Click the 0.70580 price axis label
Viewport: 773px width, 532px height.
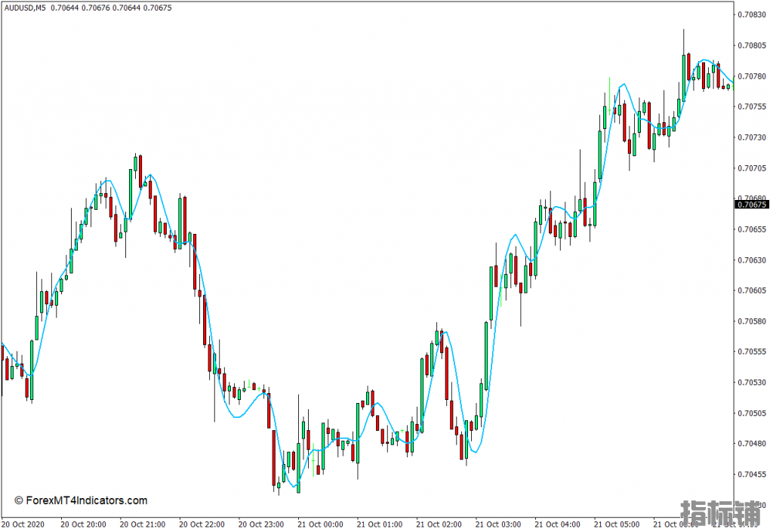[x=752, y=321]
